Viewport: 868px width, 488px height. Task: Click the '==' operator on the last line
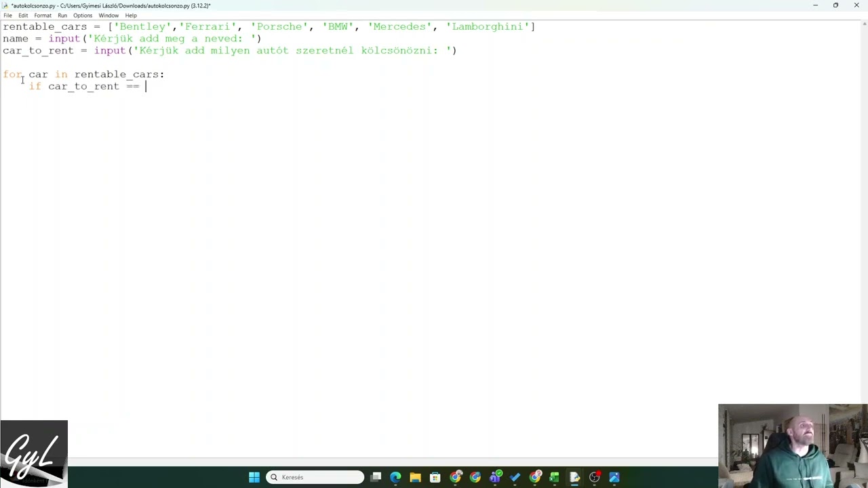[133, 86]
